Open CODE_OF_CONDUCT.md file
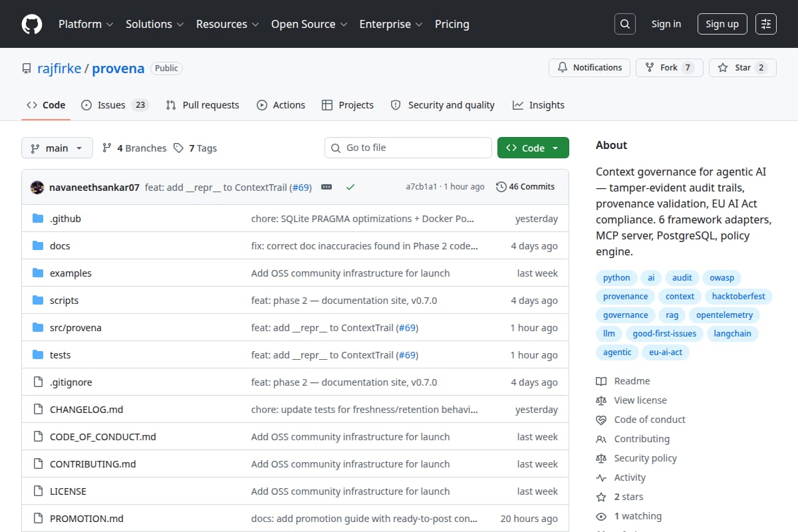Image resolution: width=798 pixels, height=532 pixels. point(103,437)
